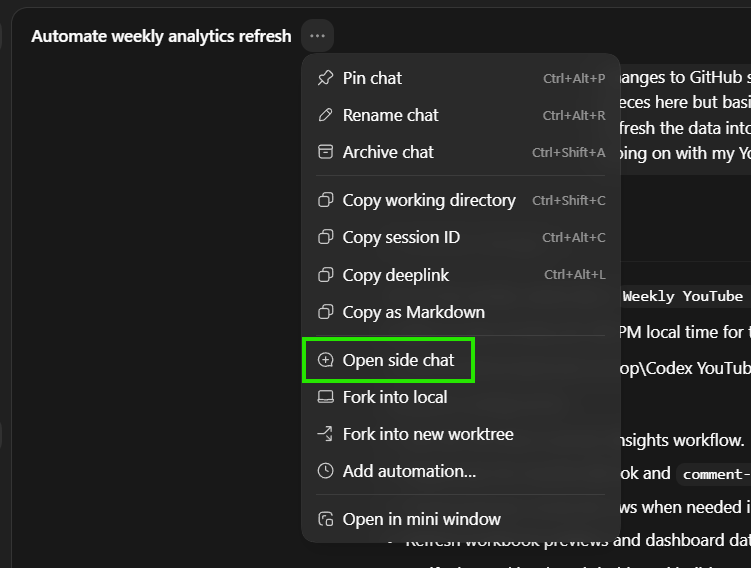Select Copy deeplink from the menu
This screenshot has height=568, width=751.
461,275
